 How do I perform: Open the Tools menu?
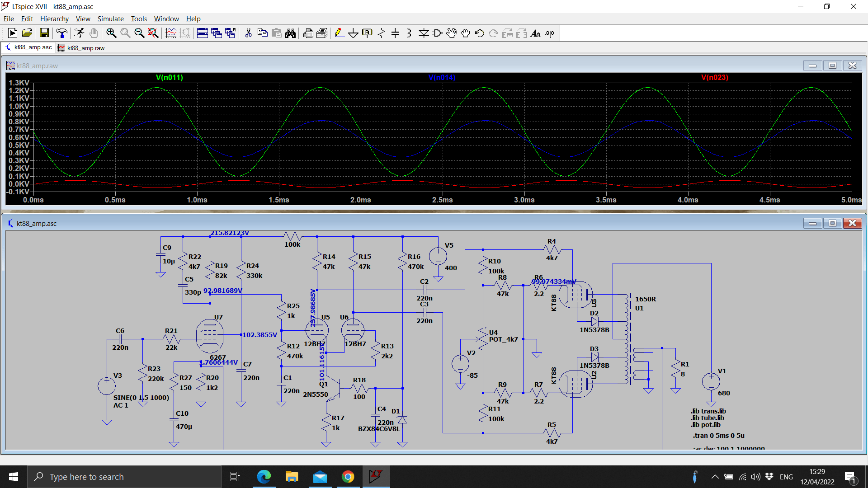(x=139, y=19)
